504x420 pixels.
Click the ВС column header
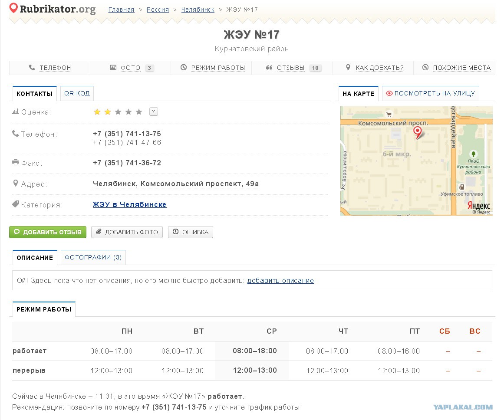tap(475, 331)
